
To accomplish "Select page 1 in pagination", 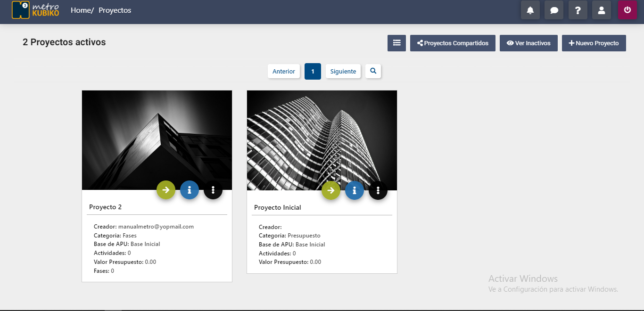I will point(313,71).
